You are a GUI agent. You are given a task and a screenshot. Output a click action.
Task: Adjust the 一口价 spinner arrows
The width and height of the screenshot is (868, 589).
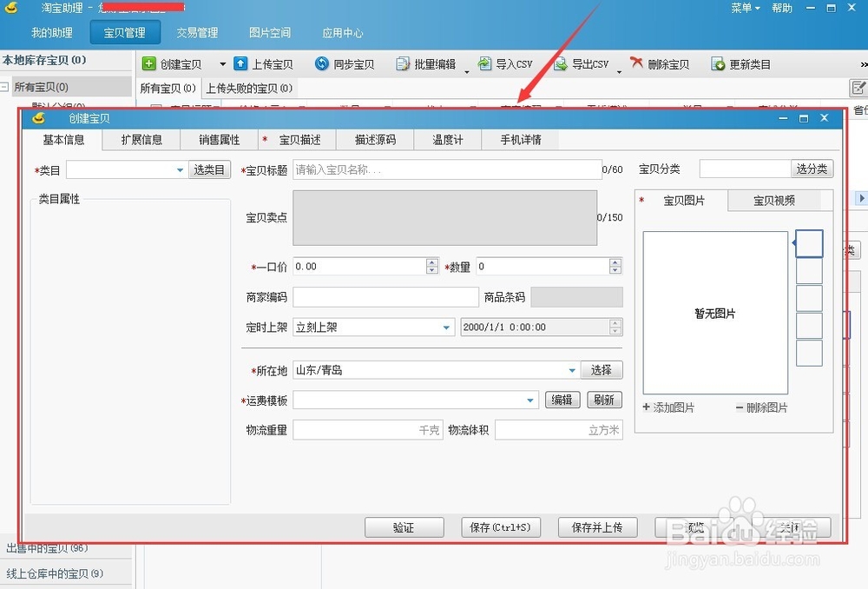coord(432,267)
